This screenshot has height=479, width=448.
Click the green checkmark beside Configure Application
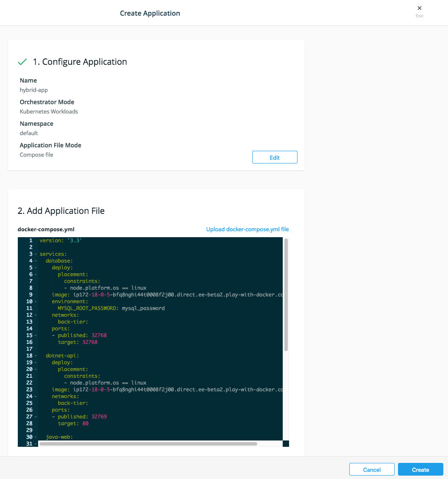coord(22,62)
